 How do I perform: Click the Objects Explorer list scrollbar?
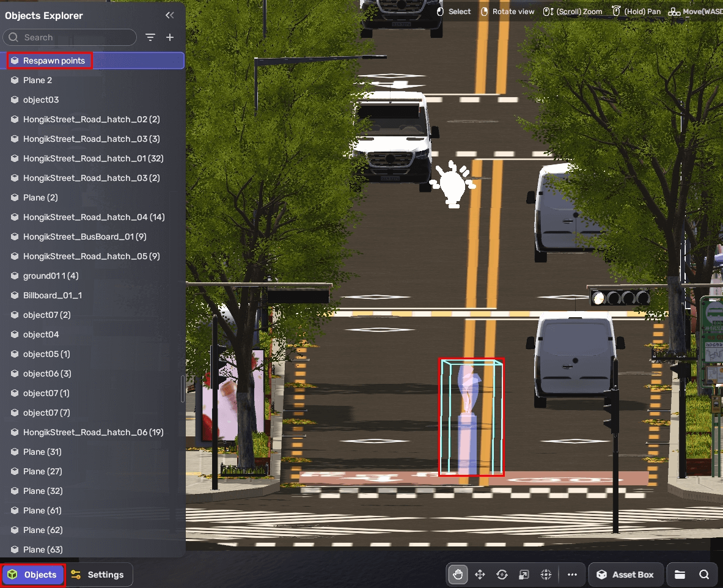(x=183, y=389)
